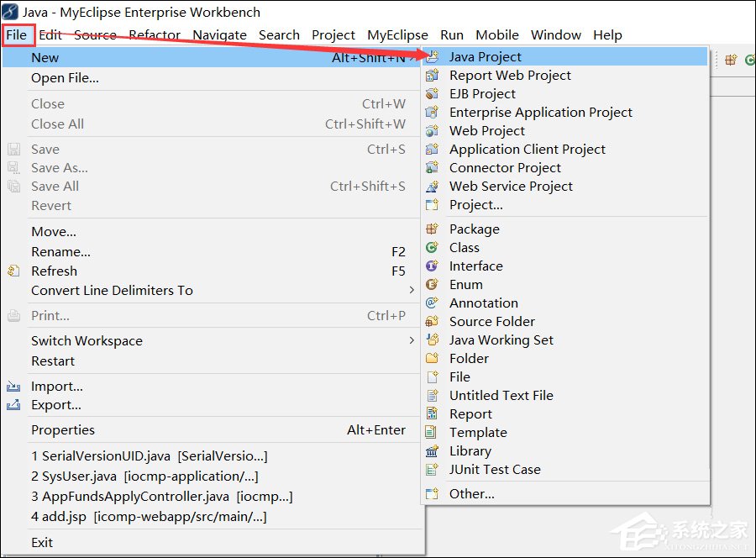Click the Report icon in submenu
756x558 pixels.
432,413
